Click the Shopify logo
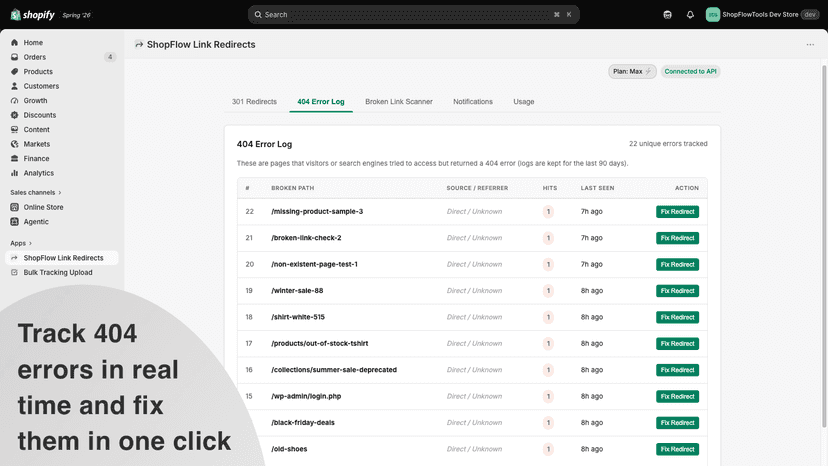 32,15
